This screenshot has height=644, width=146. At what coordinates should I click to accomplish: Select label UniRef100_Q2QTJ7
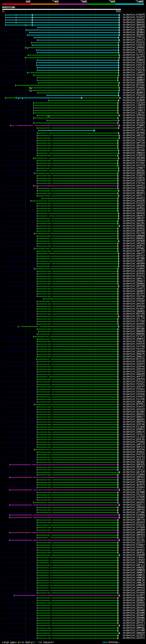coord(134,505)
